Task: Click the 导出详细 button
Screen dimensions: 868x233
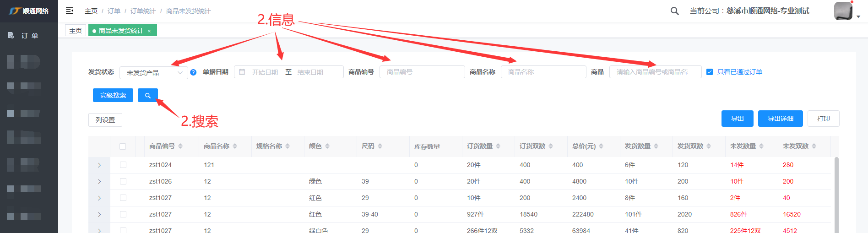Action: coord(780,119)
